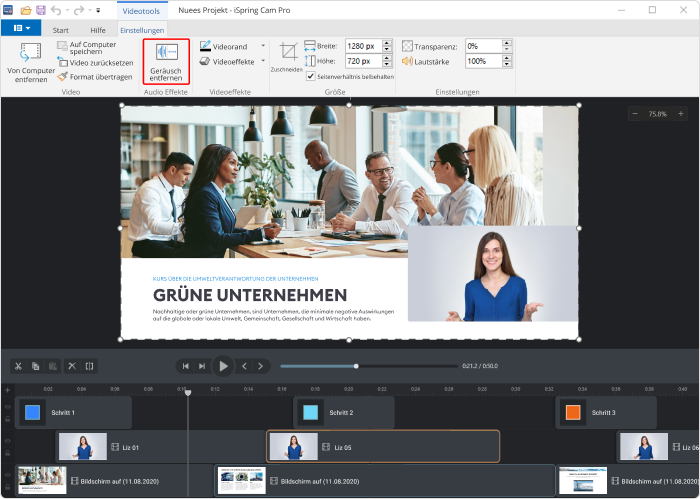Open the redo history dropdown arrow
The image size is (700, 499).
(89, 10)
